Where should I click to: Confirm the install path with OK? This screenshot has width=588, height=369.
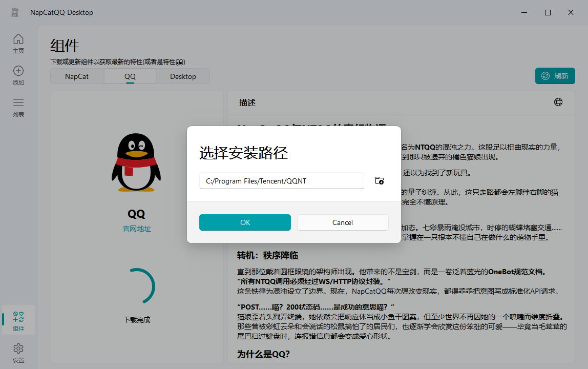[245, 222]
